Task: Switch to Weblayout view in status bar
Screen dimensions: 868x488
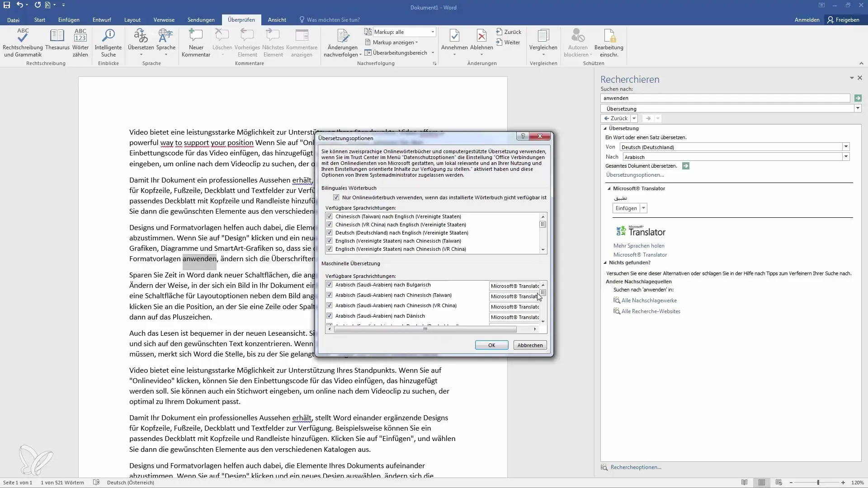Action: pyautogui.click(x=778, y=483)
